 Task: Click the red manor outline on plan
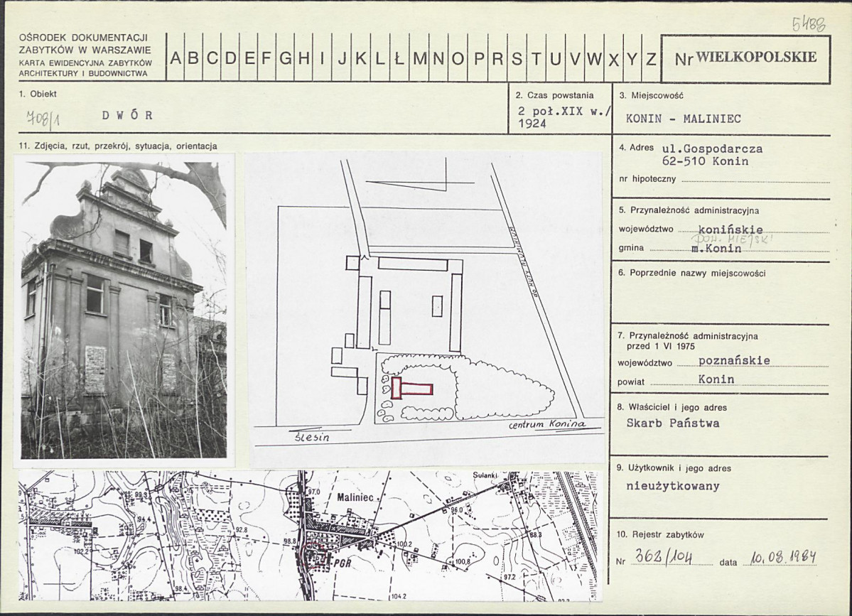coord(412,389)
